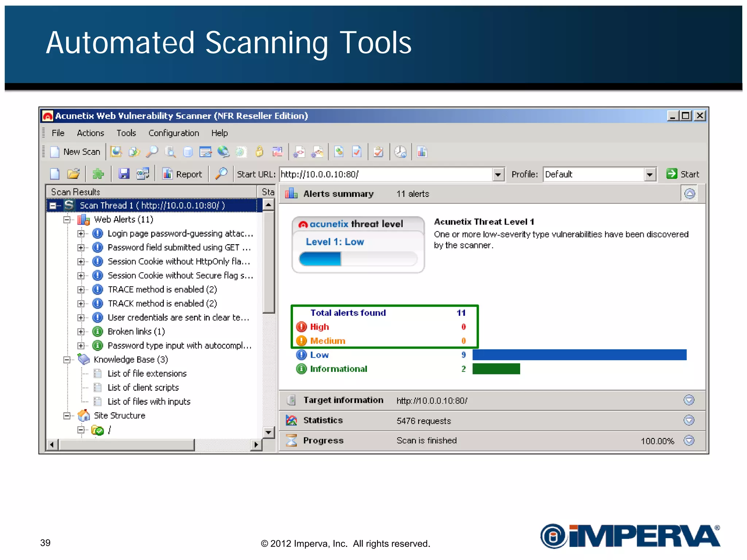Expand TRACE method is enabled alert
The width and height of the screenshot is (747, 560).
pyautogui.click(x=81, y=290)
